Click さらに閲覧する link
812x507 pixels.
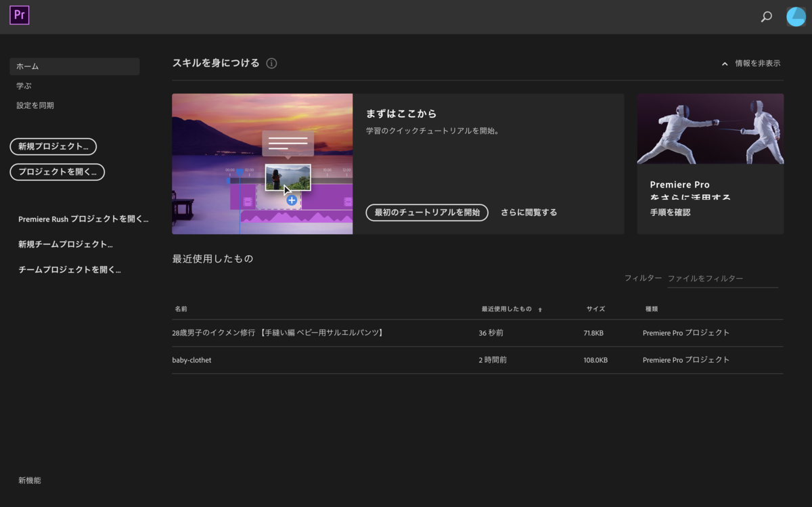529,213
